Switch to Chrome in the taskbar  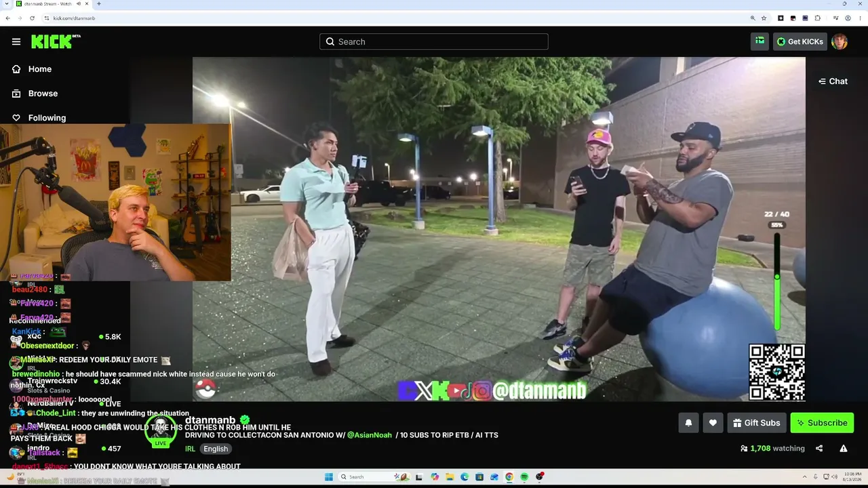coord(509,477)
